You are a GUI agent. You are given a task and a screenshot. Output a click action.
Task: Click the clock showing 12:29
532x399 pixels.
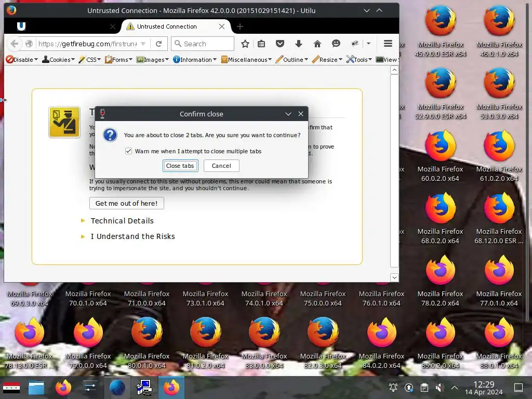(x=484, y=388)
